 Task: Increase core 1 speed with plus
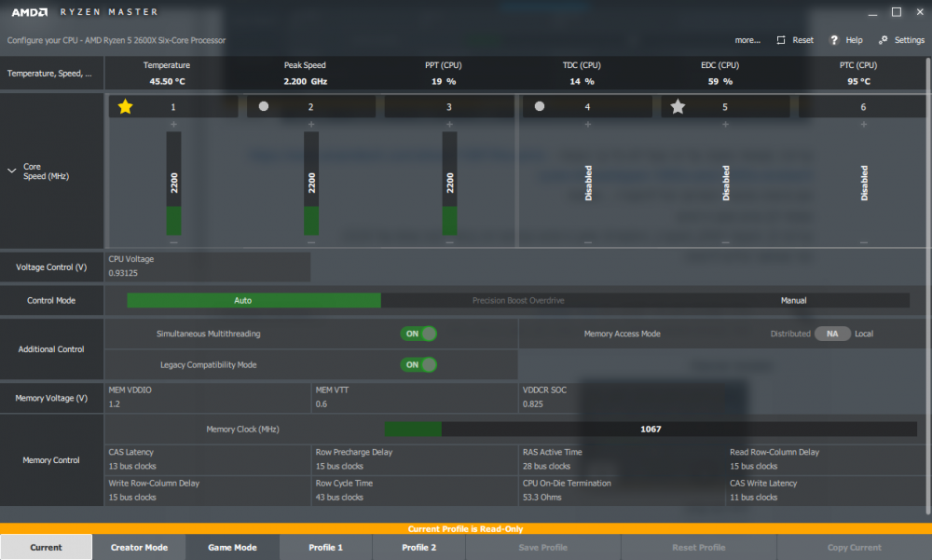pyautogui.click(x=173, y=124)
